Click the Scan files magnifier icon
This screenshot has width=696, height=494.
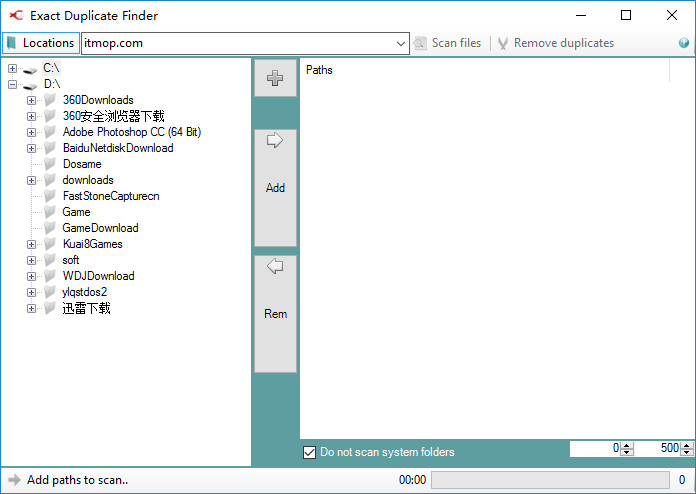419,43
